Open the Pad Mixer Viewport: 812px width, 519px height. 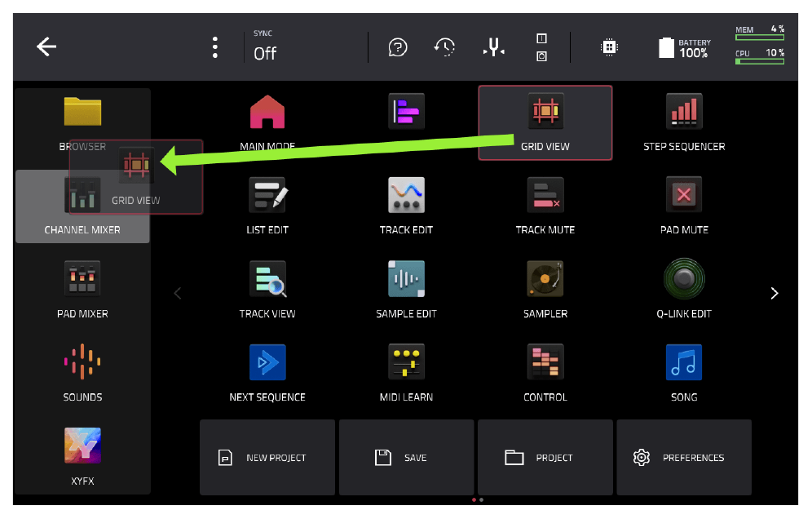click(82, 290)
